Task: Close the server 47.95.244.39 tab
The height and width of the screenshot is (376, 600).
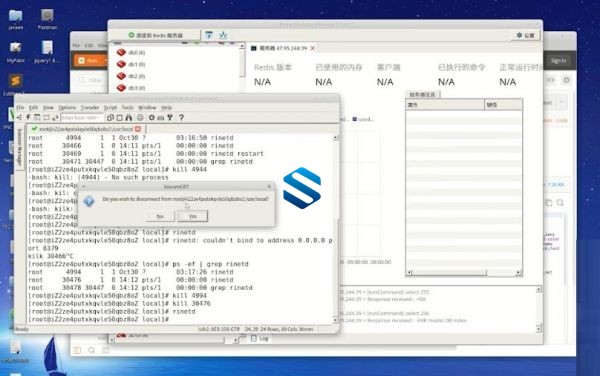Action: 313,48
